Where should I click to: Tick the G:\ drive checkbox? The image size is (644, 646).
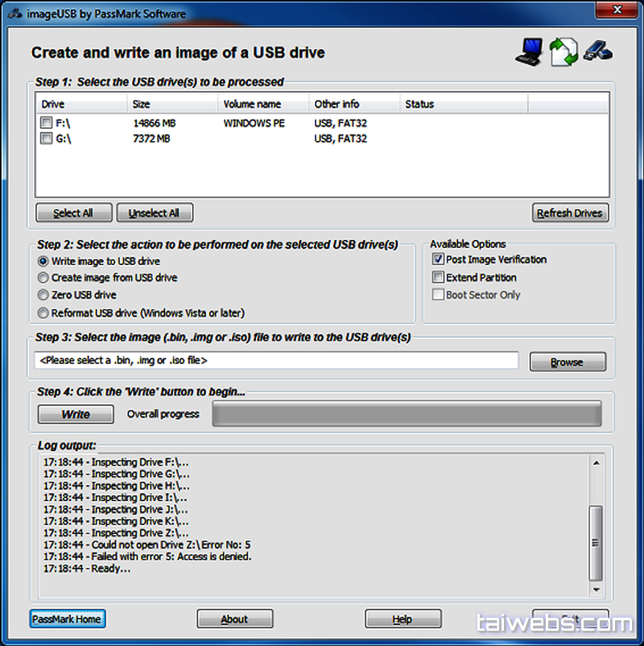(x=47, y=139)
